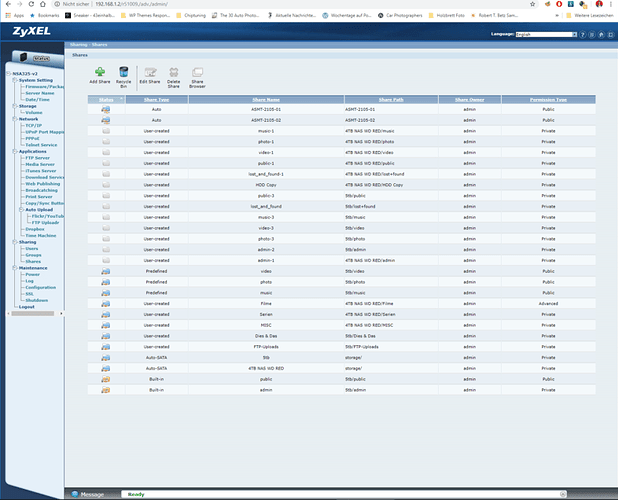
Task: Open the Share Browser toolbar icon
Action: coord(197,72)
